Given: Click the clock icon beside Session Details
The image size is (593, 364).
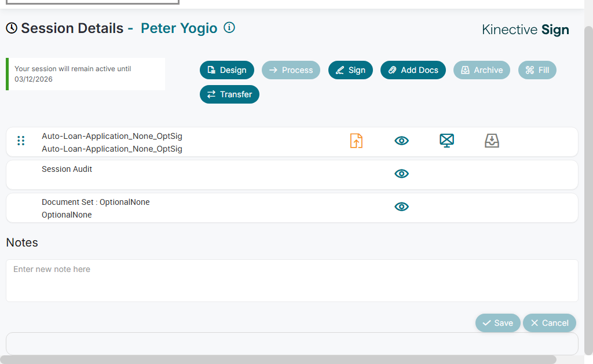Looking at the screenshot, I should point(12,28).
